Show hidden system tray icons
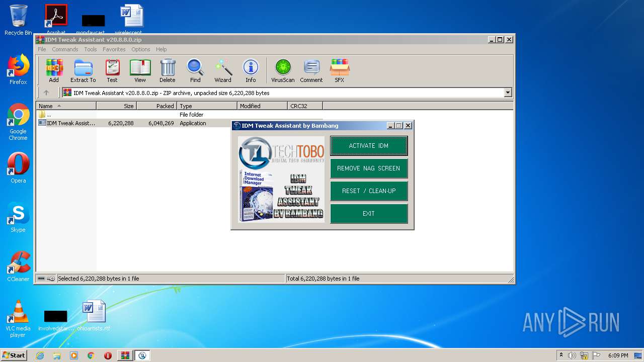Screen dimensions: 644x362 point(561,355)
